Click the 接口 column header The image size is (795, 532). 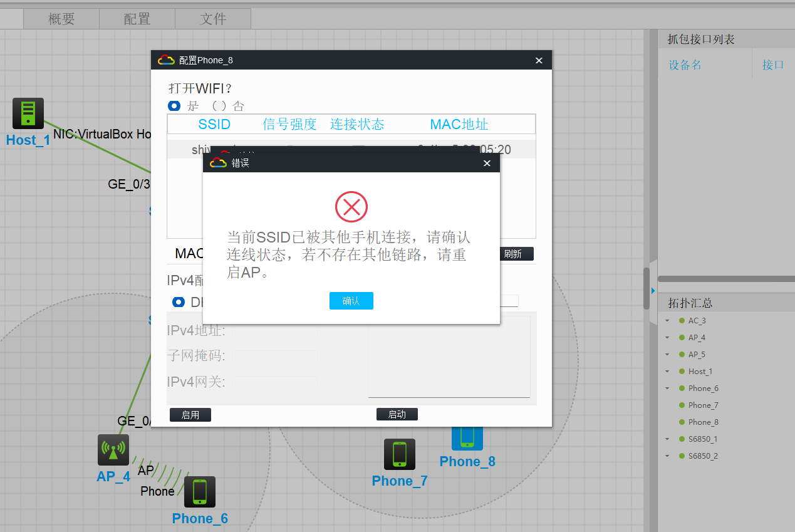tap(773, 65)
